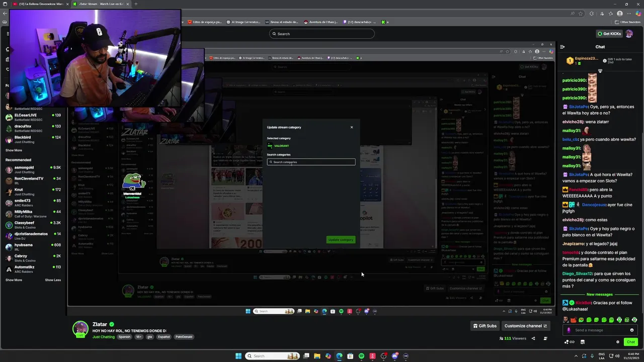Screen dimensions: 644x362
Task: Click the Gift Subs button
Action: point(485,326)
